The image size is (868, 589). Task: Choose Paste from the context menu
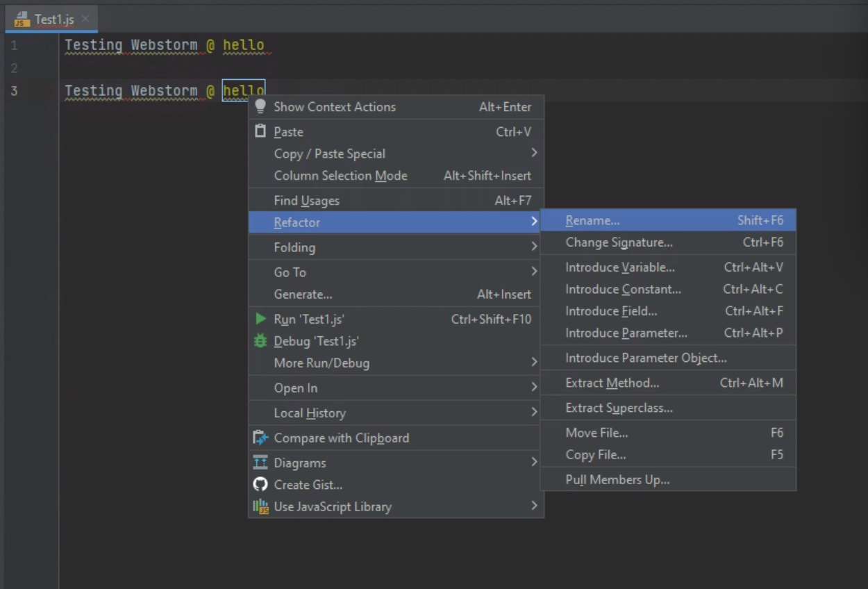[x=396, y=132]
